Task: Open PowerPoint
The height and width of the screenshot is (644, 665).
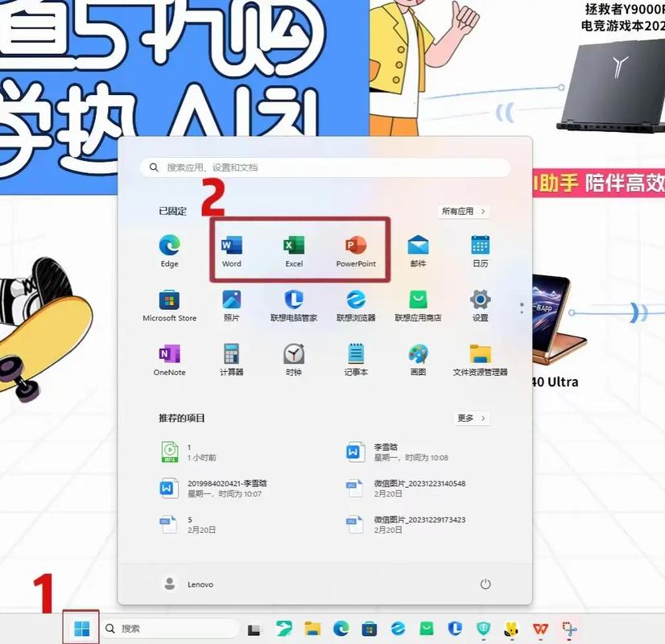Action: coord(356,246)
